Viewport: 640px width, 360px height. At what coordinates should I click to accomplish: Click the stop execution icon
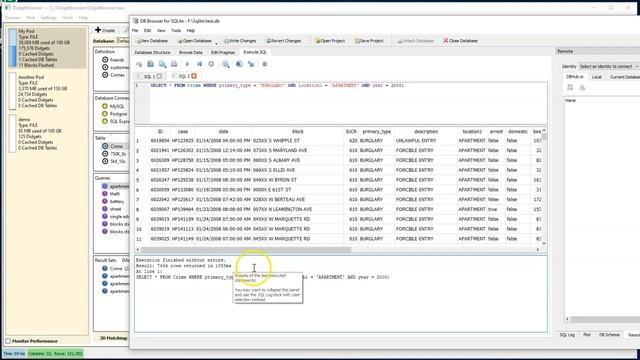(211, 64)
